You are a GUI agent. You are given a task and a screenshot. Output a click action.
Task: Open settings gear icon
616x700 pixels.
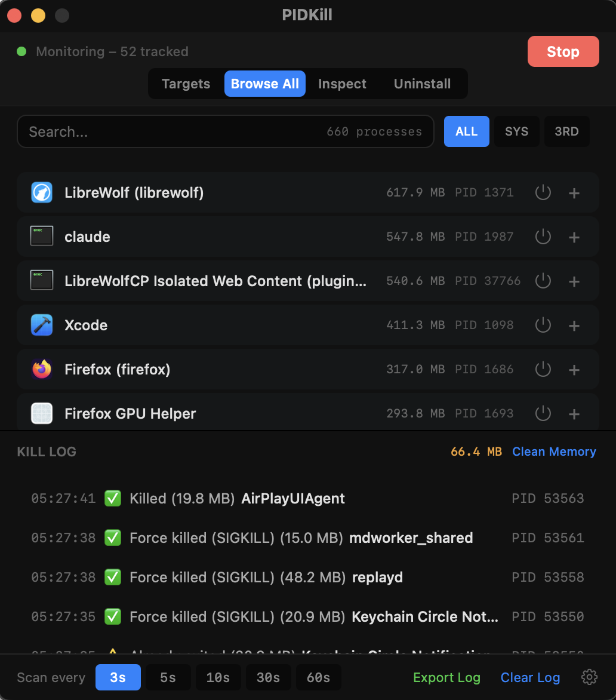pyautogui.click(x=589, y=677)
